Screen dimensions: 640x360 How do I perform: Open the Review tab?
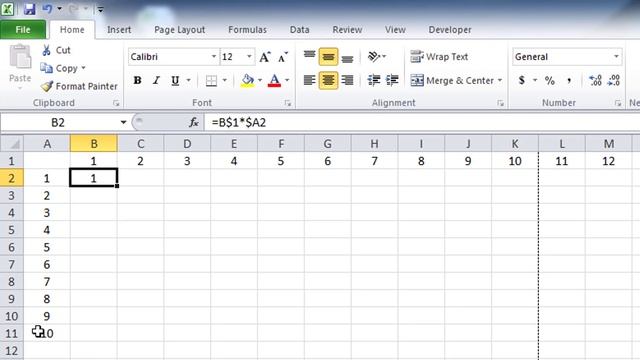(347, 30)
